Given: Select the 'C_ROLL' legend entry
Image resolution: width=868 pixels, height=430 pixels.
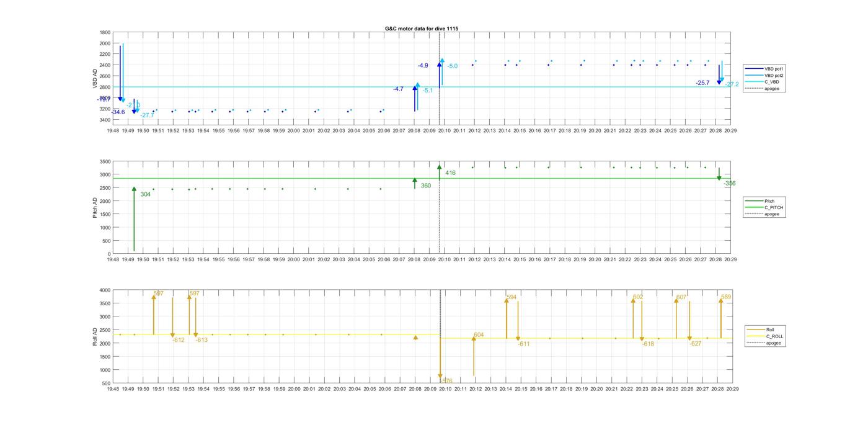Looking at the screenshot, I should coord(775,336).
